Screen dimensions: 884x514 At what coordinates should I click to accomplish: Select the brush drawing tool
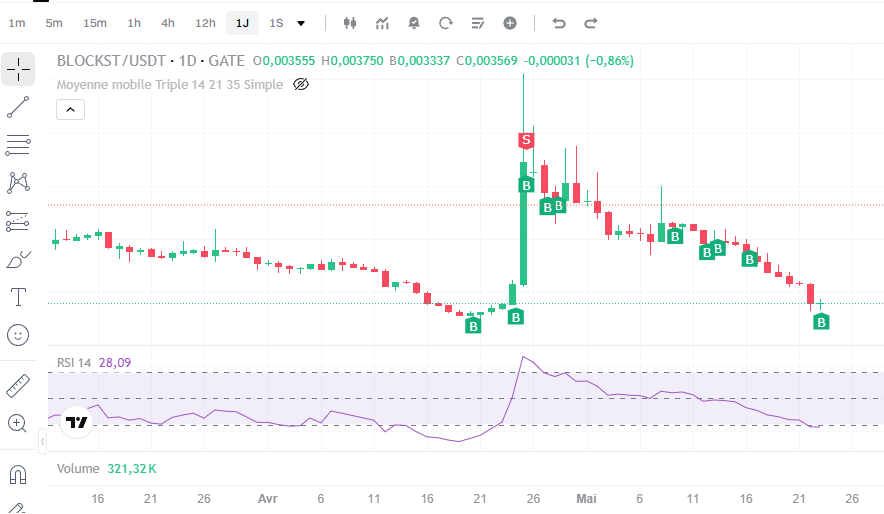pyautogui.click(x=18, y=259)
